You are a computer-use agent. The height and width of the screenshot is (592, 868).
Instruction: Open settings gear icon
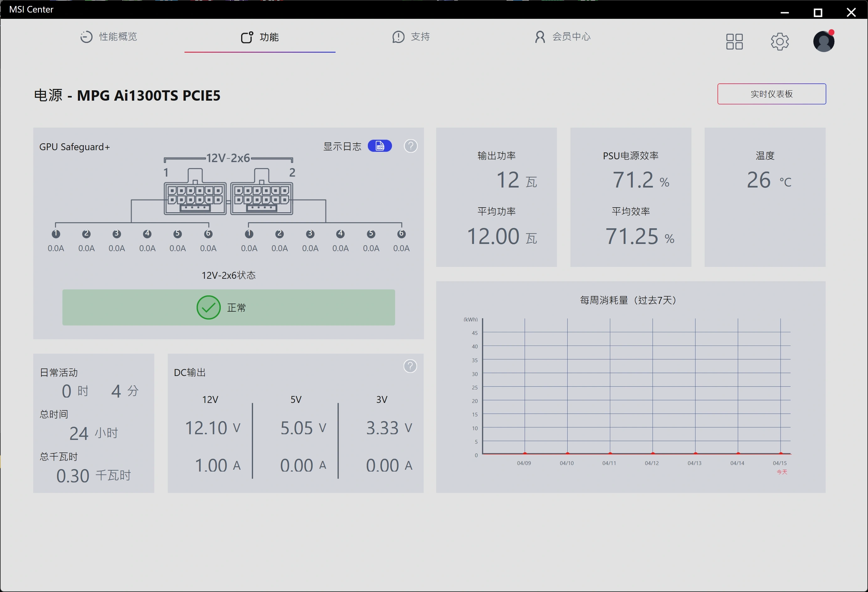pos(780,41)
